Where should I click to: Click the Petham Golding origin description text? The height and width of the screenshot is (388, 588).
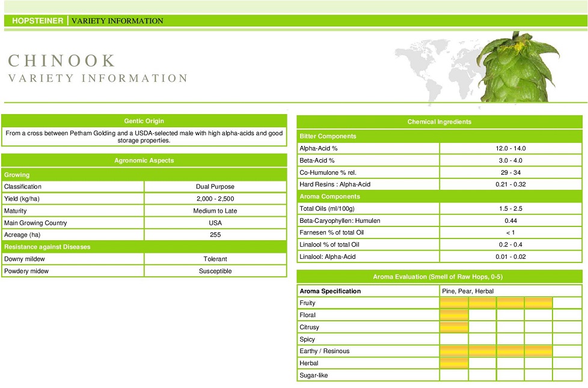click(144, 137)
